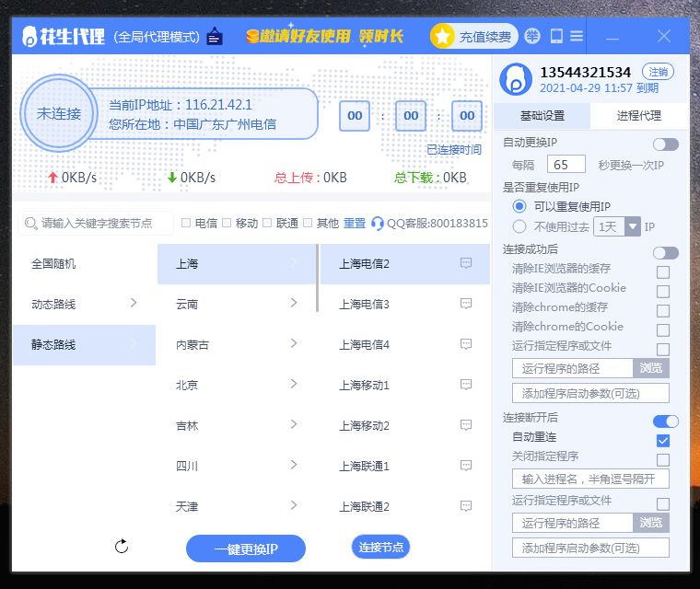Switch to the 进程代理 tab
Image resolution: width=700 pixels, height=589 pixels.
pyautogui.click(x=638, y=116)
